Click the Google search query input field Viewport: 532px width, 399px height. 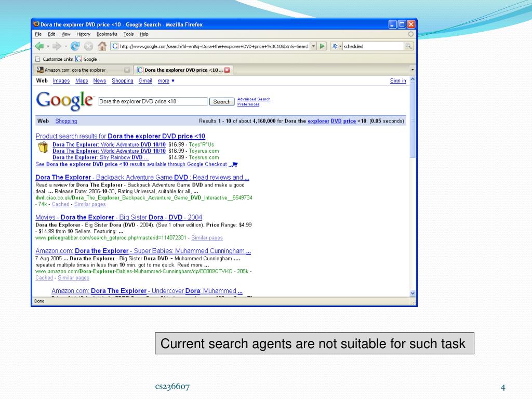tap(153, 101)
